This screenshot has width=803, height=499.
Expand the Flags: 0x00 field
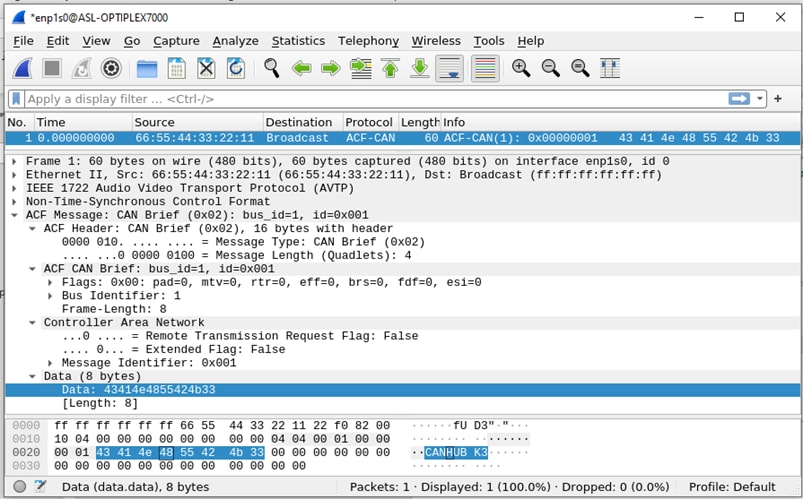click(x=50, y=283)
